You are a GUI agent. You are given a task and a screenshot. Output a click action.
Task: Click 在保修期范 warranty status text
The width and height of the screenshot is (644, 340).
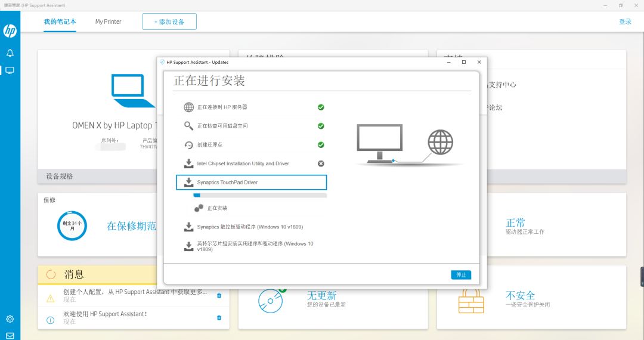(x=131, y=226)
